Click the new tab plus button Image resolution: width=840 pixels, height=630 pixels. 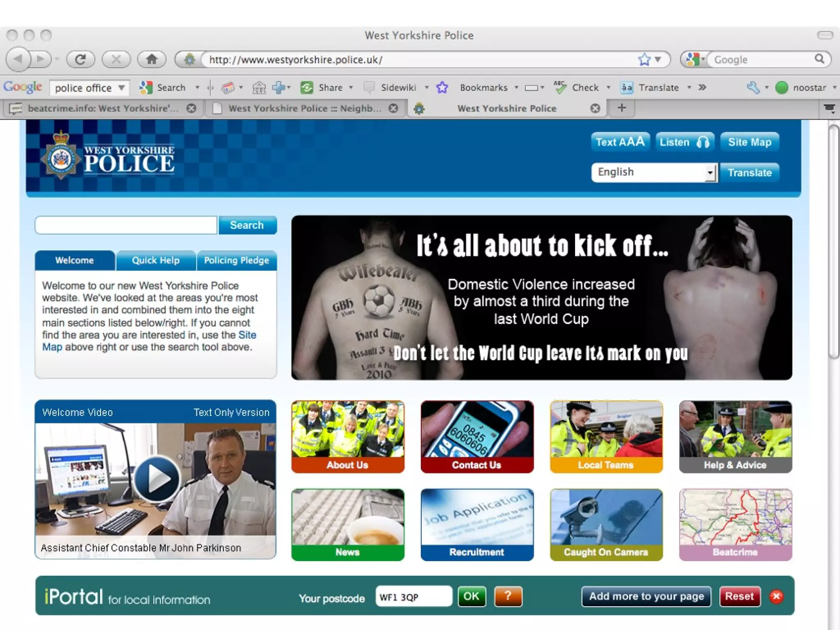622,108
